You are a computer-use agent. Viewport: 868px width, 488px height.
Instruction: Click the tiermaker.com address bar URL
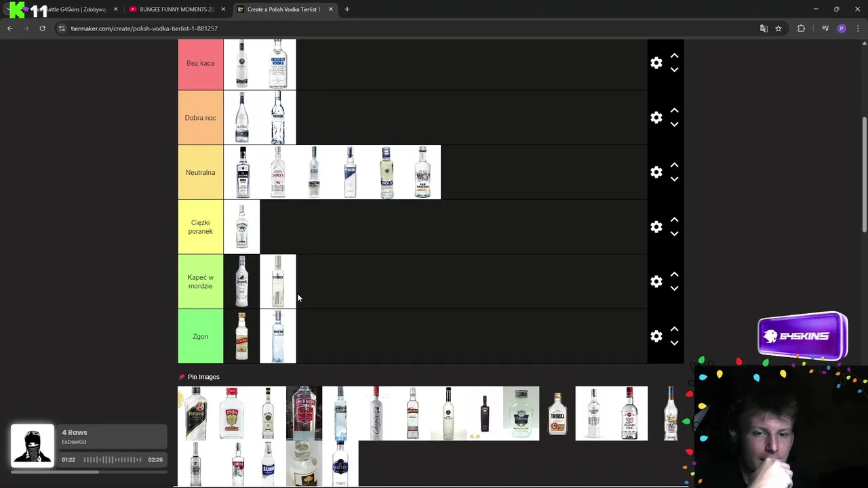[144, 28]
